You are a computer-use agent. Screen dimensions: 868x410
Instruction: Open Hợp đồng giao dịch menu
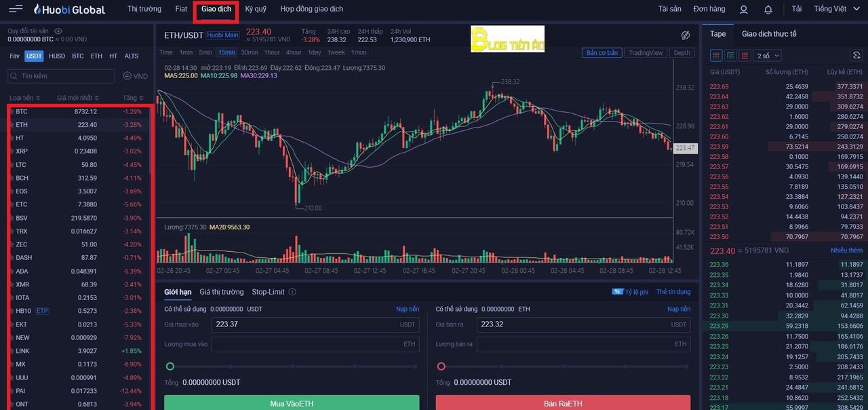pyautogui.click(x=312, y=10)
